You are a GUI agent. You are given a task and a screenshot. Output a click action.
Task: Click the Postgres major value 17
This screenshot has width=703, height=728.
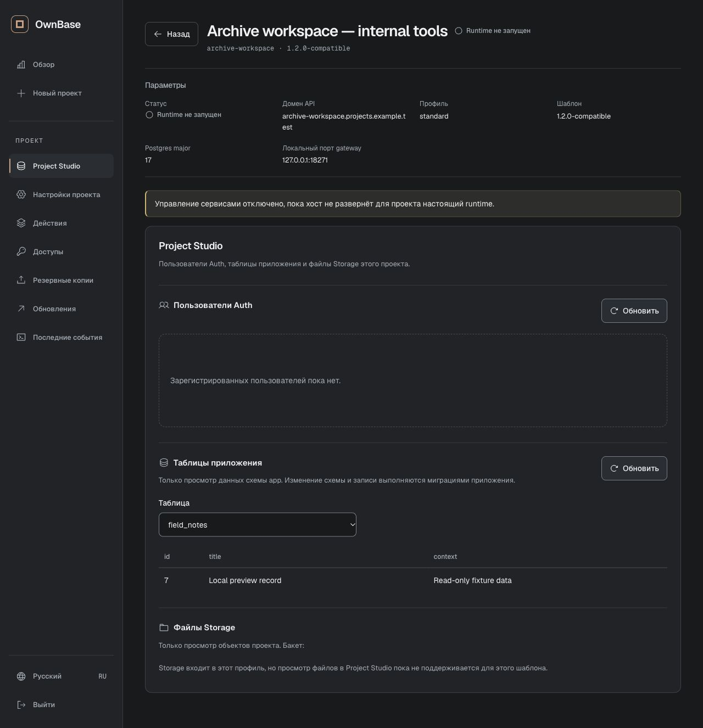(148, 160)
